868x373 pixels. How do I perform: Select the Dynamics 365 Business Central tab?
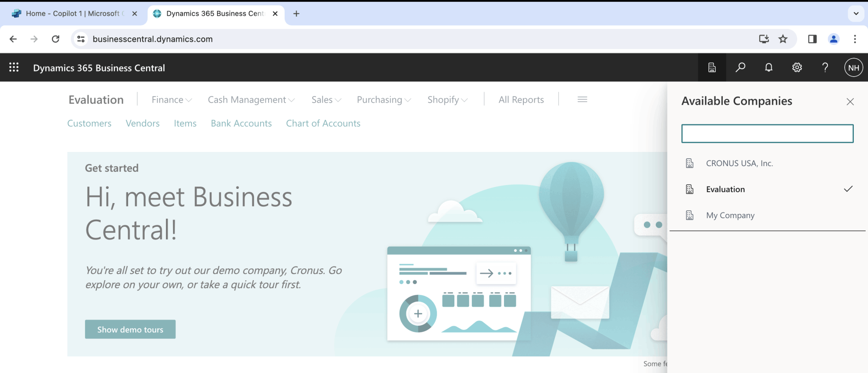click(217, 14)
